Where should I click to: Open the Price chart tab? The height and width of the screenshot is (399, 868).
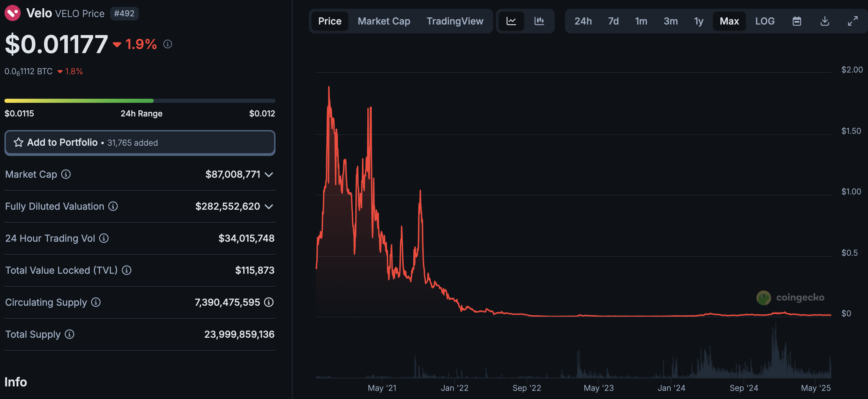[330, 21]
